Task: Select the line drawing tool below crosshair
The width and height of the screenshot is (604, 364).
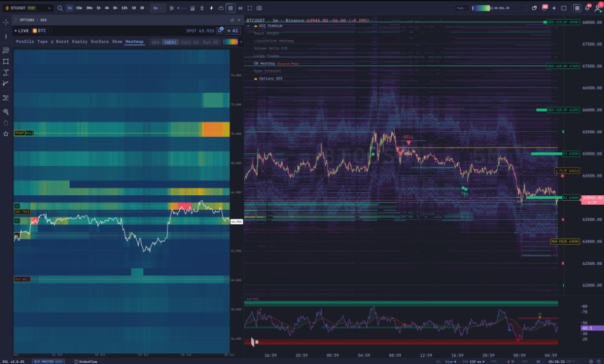Action: coord(6,36)
